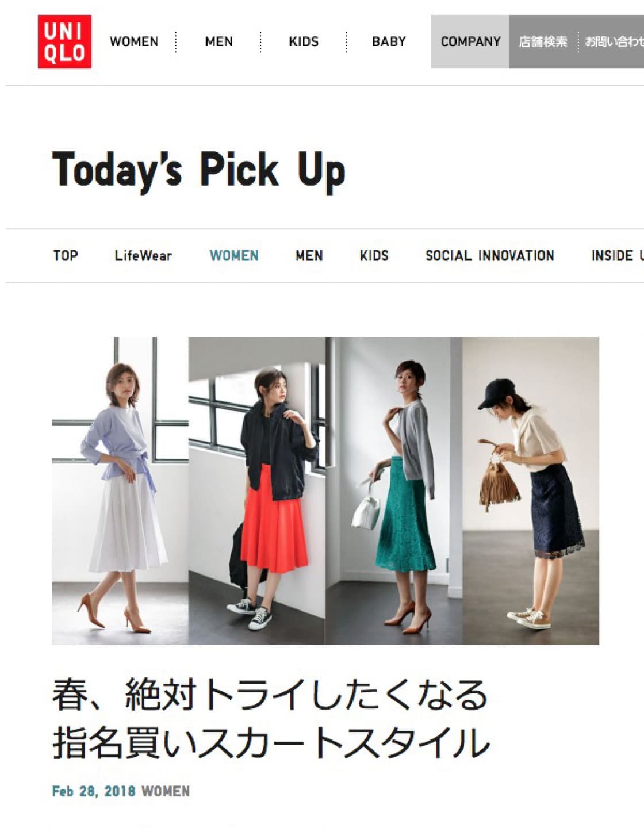Image resolution: width=644 pixels, height=828 pixels.
Task: Open the MEN top navigation menu
Action: [x=219, y=42]
